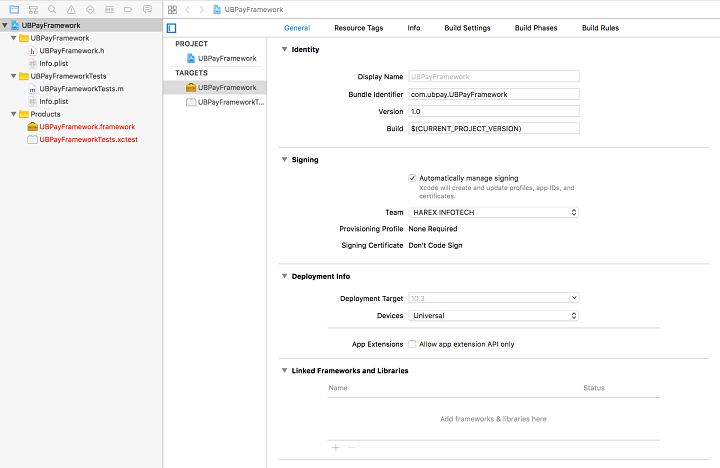Open the Test navigator diamond icon

(90, 9)
